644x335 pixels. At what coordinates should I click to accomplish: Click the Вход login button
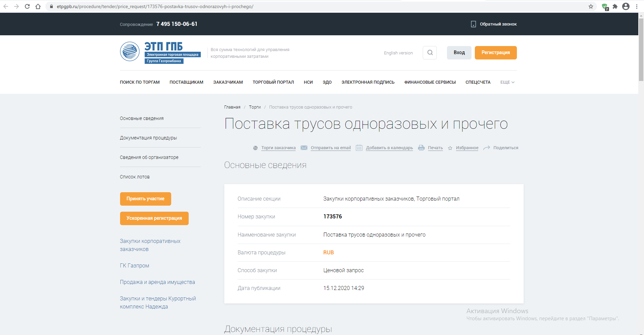tap(459, 53)
